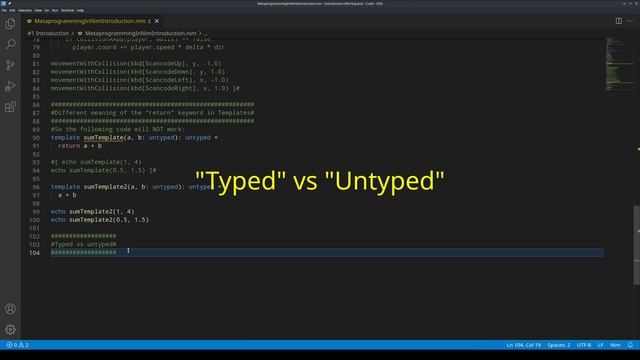The height and width of the screenshot is (360, 640).
Task: Open the Edit menu
Action: coord(12,10)
